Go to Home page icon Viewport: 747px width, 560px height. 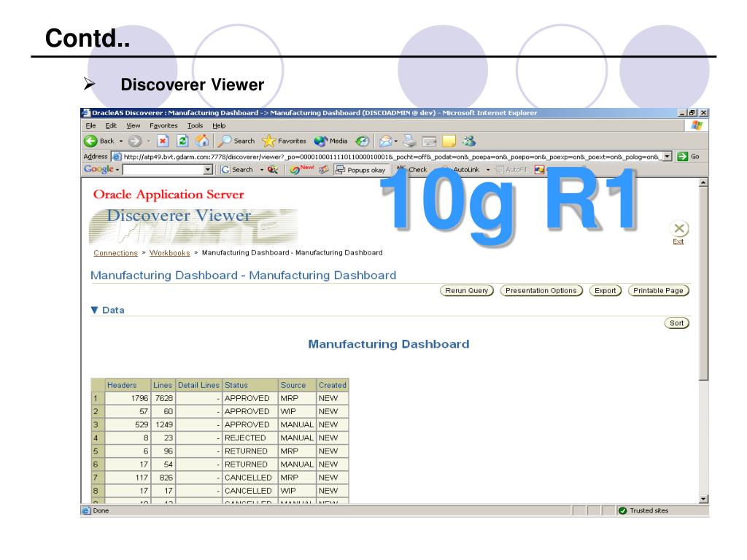202,141
